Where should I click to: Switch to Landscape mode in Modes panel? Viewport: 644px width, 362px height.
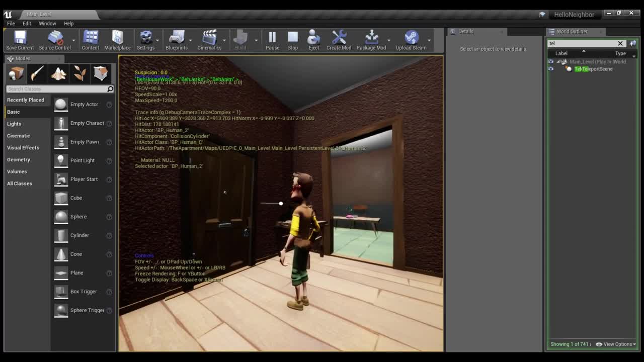tap(58, 73)
